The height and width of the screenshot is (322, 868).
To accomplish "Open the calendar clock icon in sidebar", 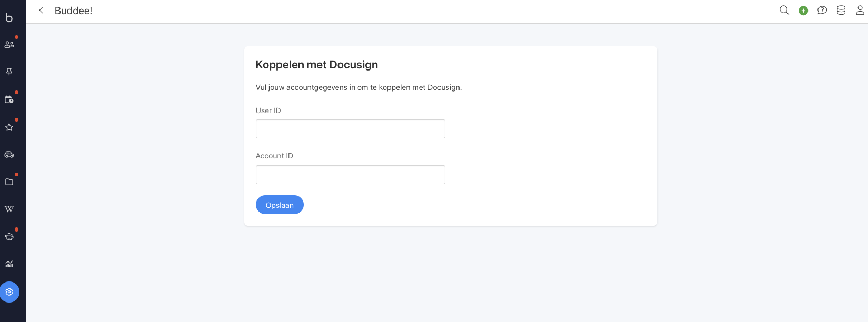I will 9,99.
